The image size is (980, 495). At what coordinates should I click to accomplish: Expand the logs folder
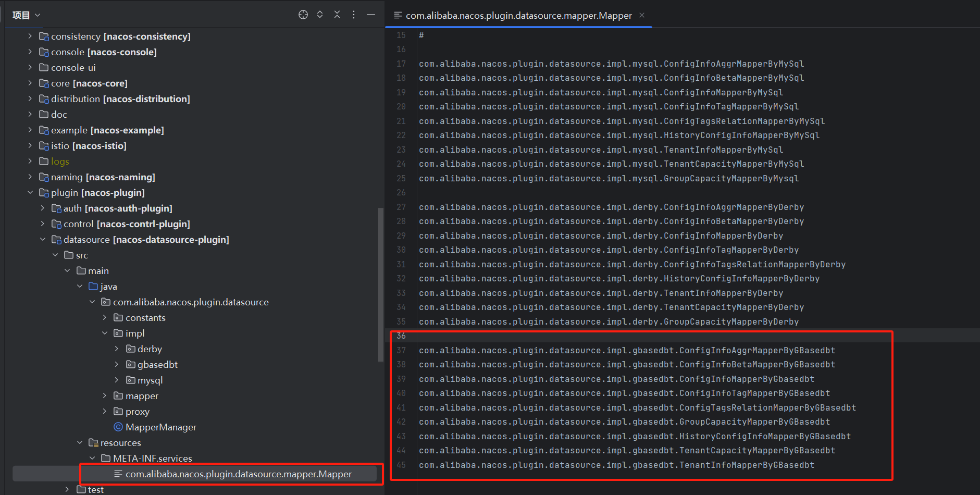point(30,161)
